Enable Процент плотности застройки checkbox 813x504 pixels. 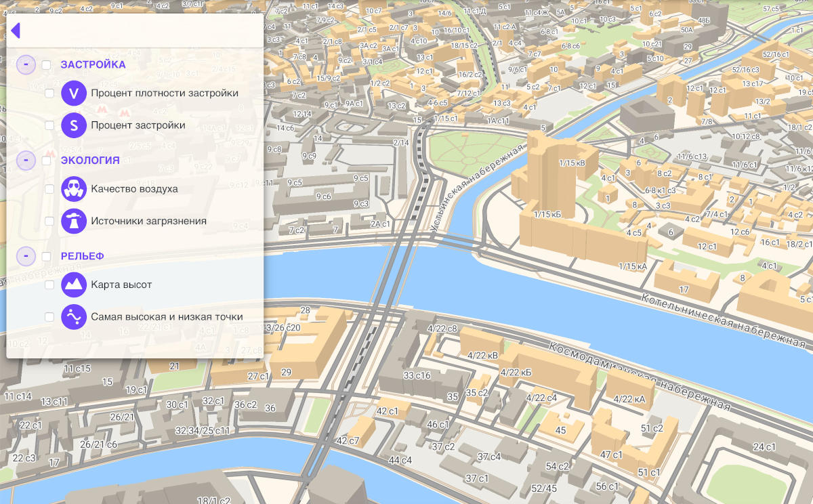49,93
